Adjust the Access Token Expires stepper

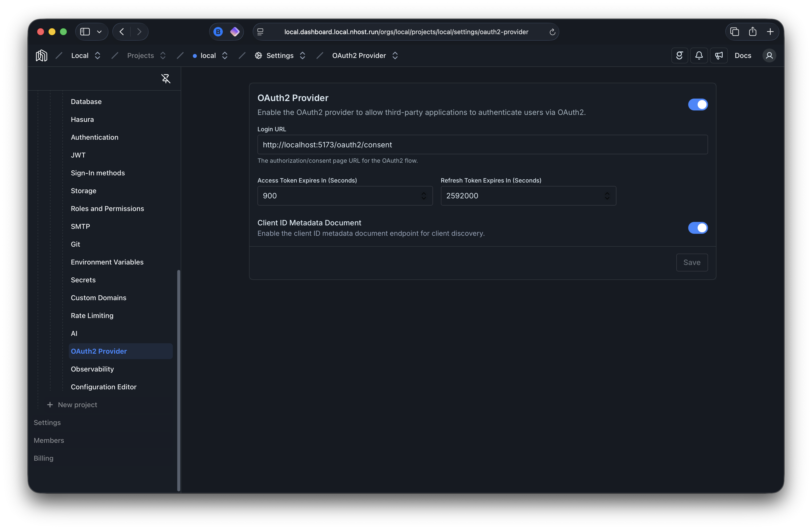(424, 196)
